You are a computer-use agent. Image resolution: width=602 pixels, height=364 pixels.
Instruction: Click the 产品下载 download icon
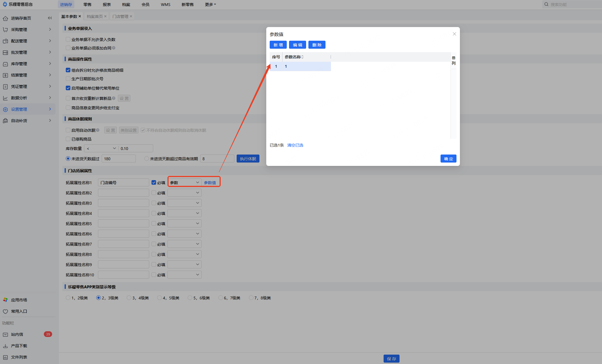[5, 346]
